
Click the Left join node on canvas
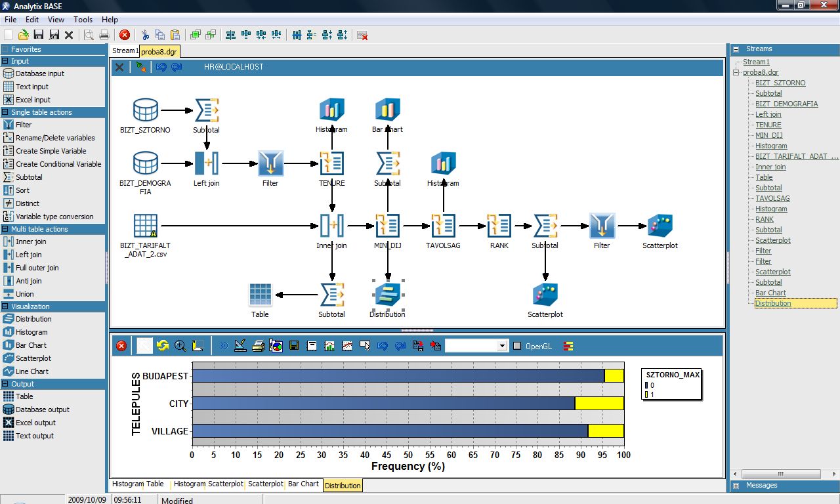coord(207,163)
